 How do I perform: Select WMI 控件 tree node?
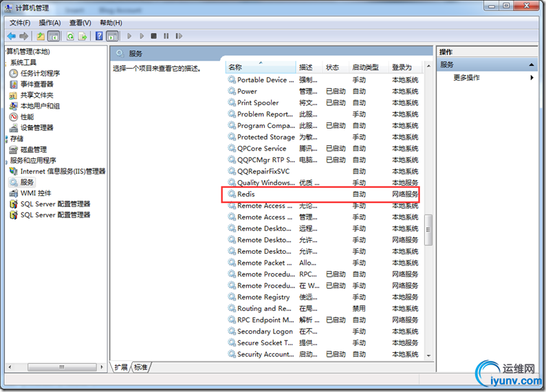click(36, 193)
